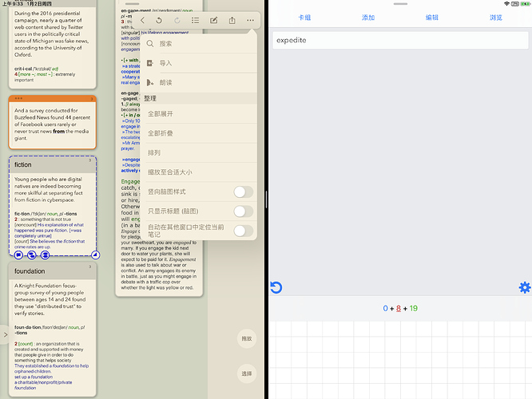This screenshot has height=399, width=532.
Task: Open the outline list icon
Action: (195, 20)
